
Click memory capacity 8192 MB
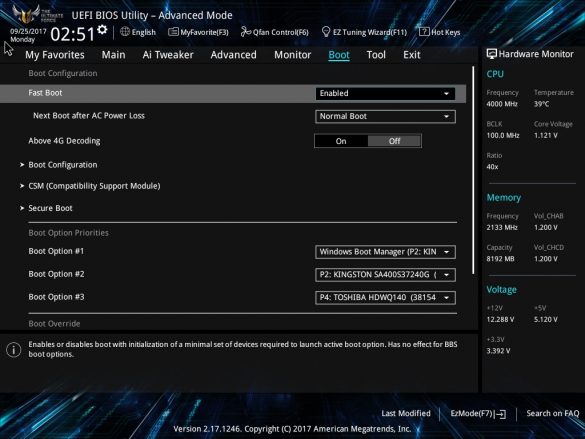coord(500,259)
